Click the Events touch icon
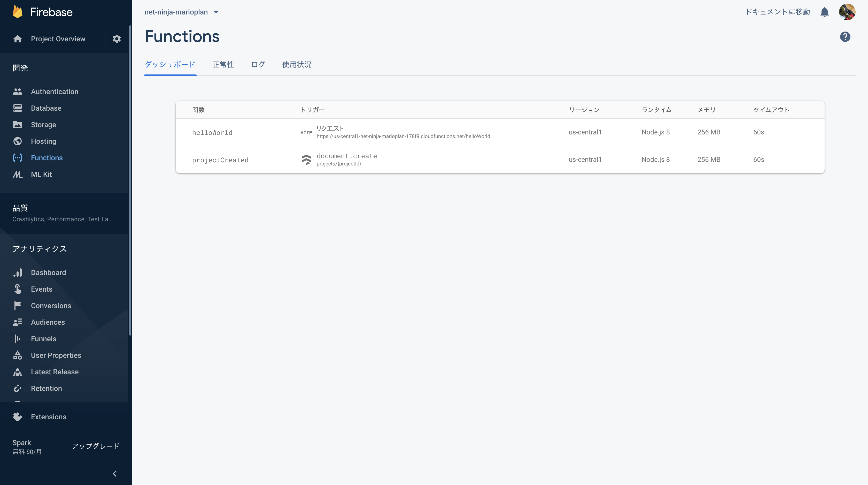 (18, 289)
